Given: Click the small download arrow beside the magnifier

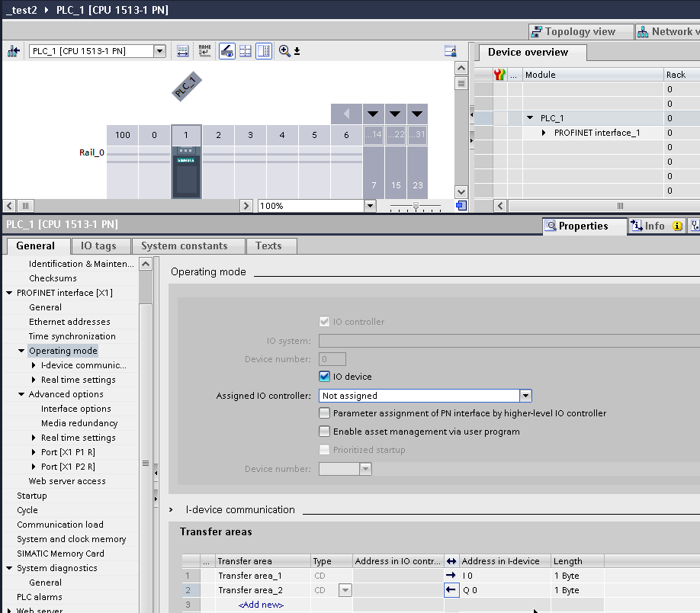Looking at the screenshot, I should (x=297, y=51).
